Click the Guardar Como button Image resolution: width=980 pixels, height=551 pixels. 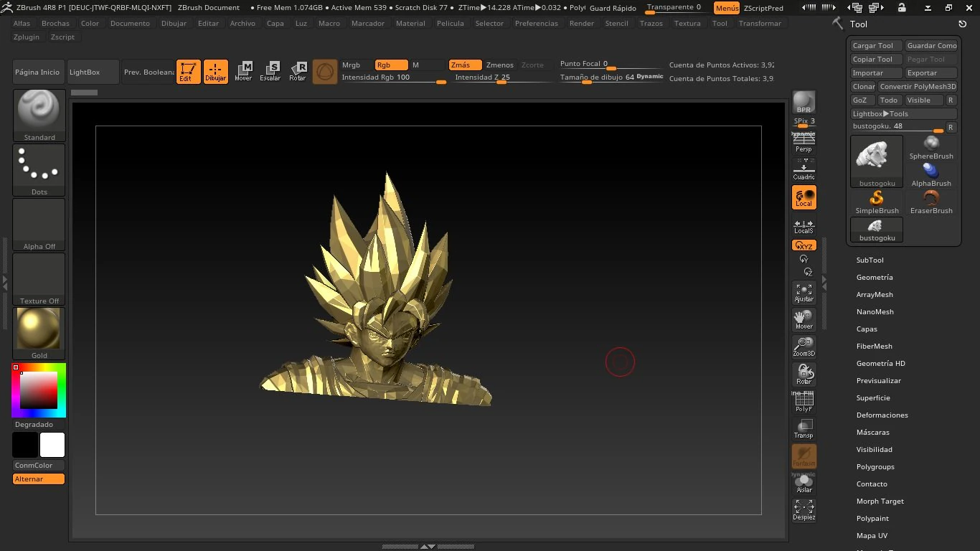[931, 45]
